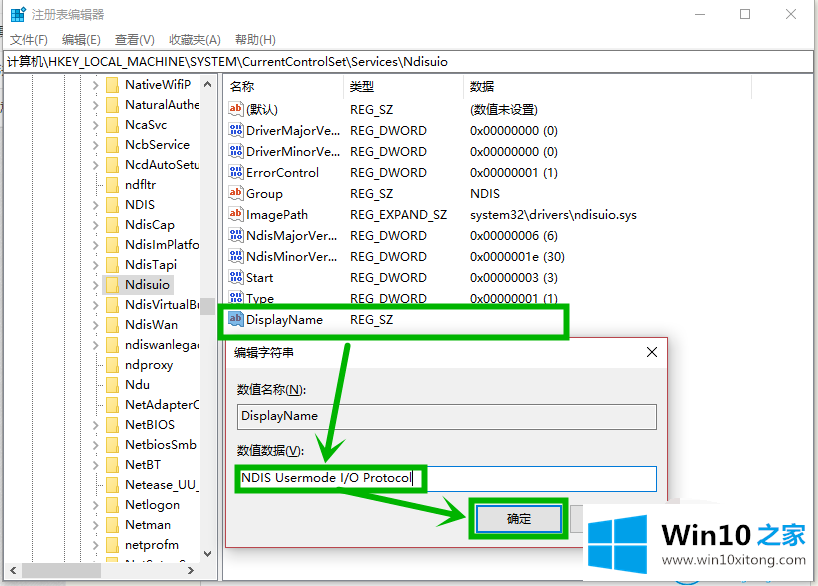
Task: Click the system32\drivers\ndisuio.sys data cell
Action: pos(553,214)
